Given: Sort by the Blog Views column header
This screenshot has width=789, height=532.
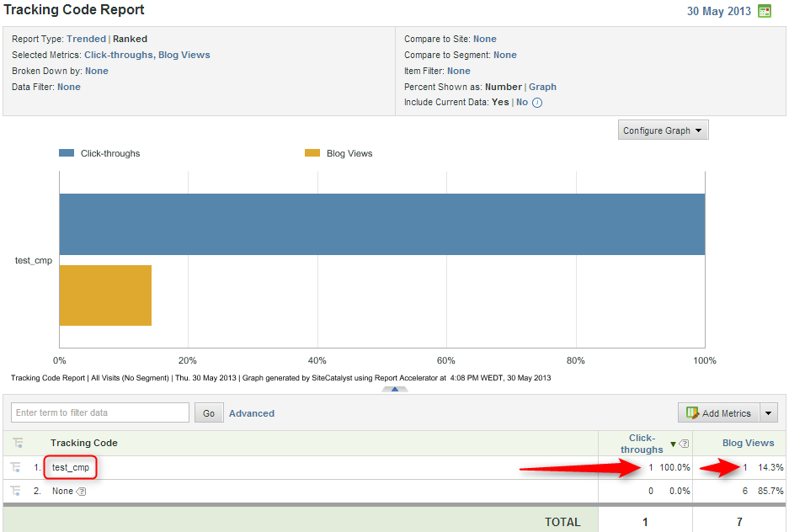Looking at the screenshot, I should pos(748,443).
